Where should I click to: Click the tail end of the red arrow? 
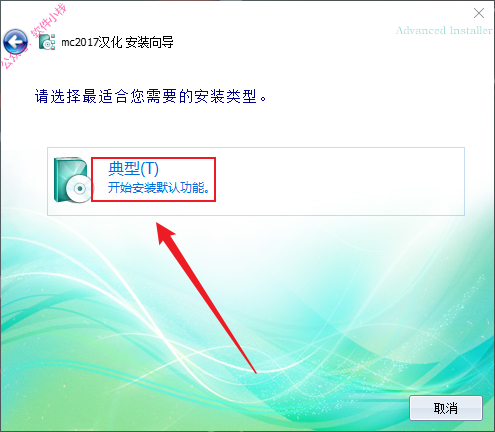pyautogui.click(x=255, y=372)
